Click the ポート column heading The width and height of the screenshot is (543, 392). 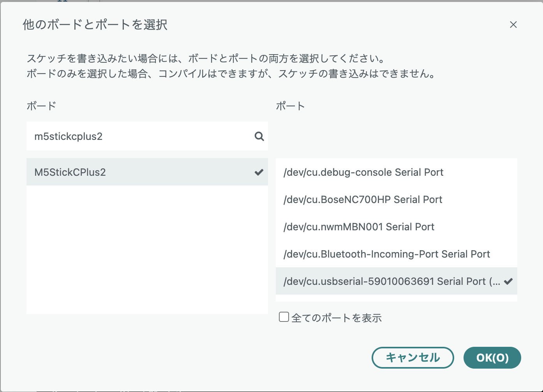[x=290, y=106]
